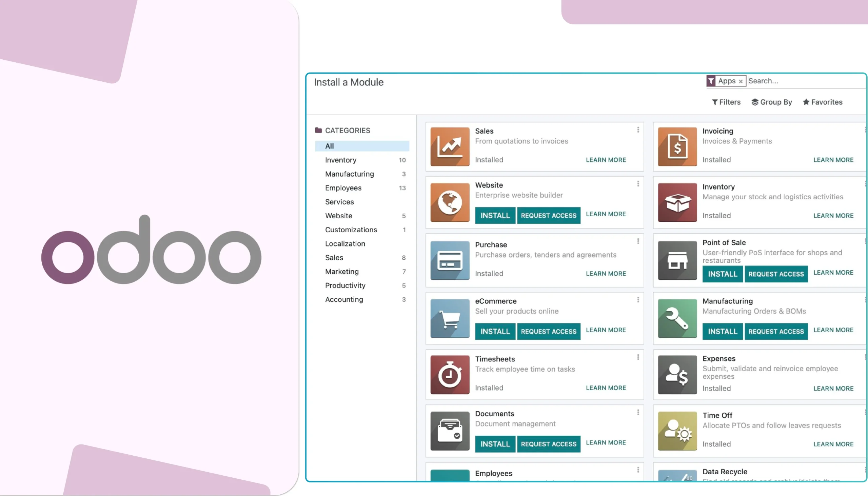Open the kebab menu on the Sales card
The height and width of the screenshot is (496, 868).
(x=638, y=130)
